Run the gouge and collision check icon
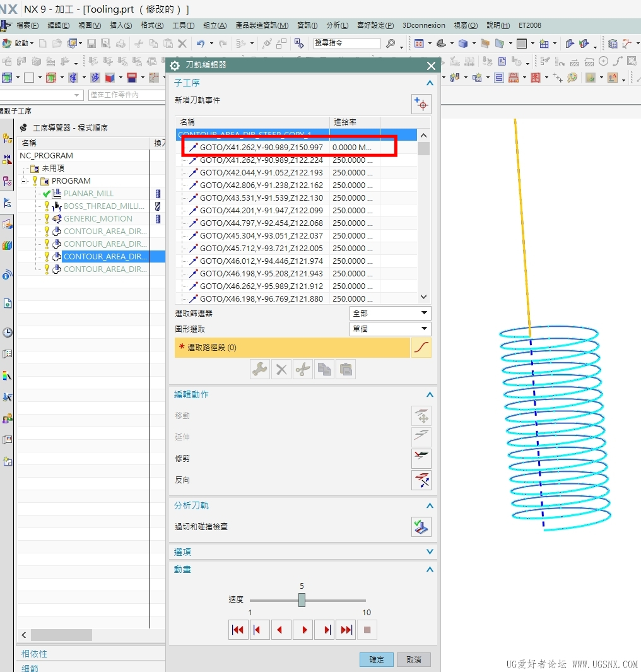The image size is (641, 672). [x=421, y=527]
